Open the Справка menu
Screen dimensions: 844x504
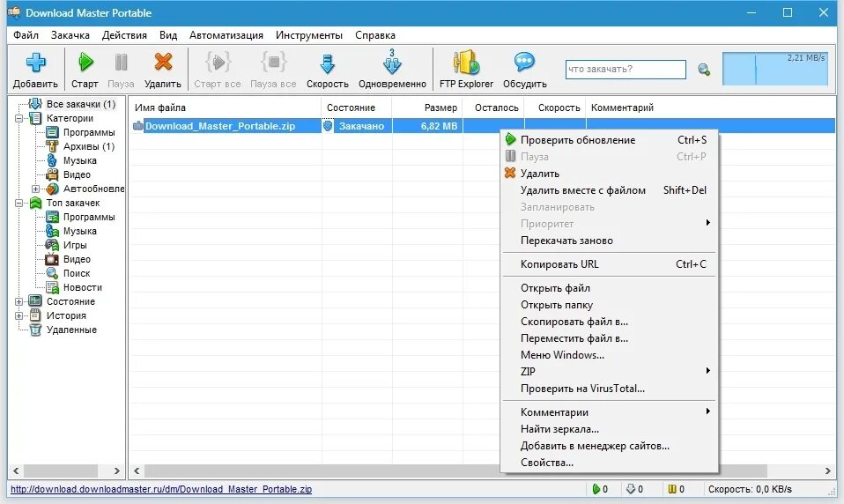(375, 35)
